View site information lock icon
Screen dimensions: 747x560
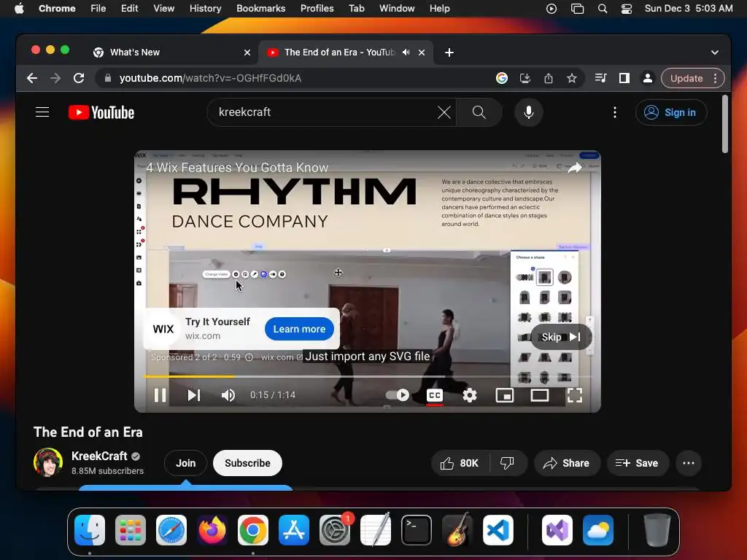pos(108,78)
